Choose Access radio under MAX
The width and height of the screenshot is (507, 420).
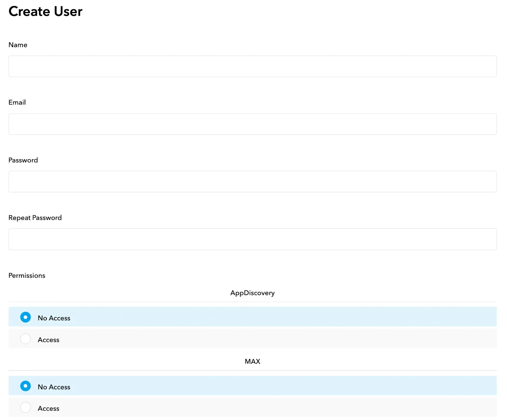tap(26, 408)
